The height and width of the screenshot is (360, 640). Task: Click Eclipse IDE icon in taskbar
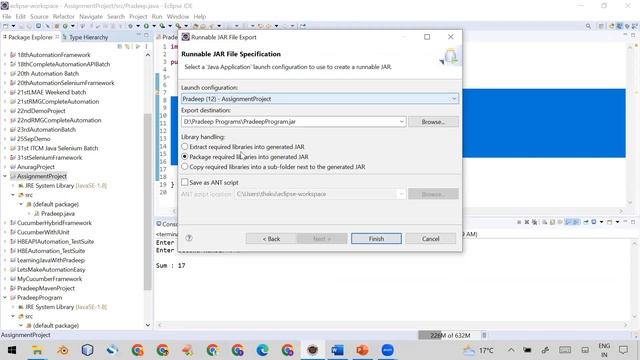313,350
